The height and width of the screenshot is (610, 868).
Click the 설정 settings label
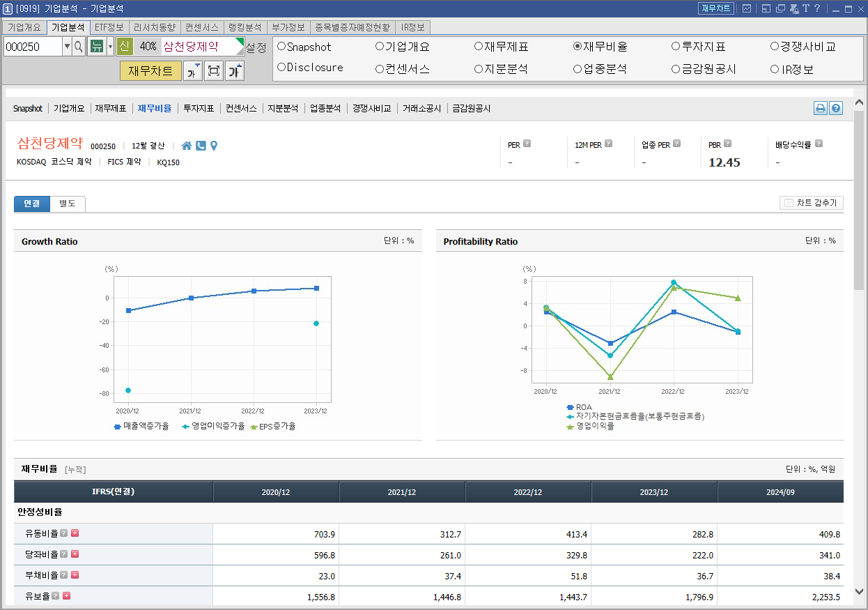pyautogui.click(x=256, y=47)
